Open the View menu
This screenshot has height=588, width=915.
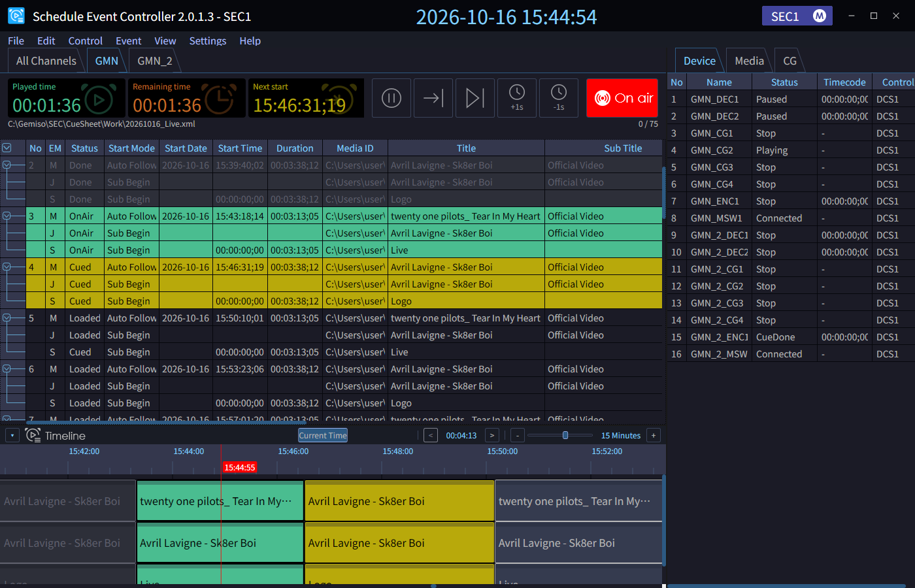[165, 41]
